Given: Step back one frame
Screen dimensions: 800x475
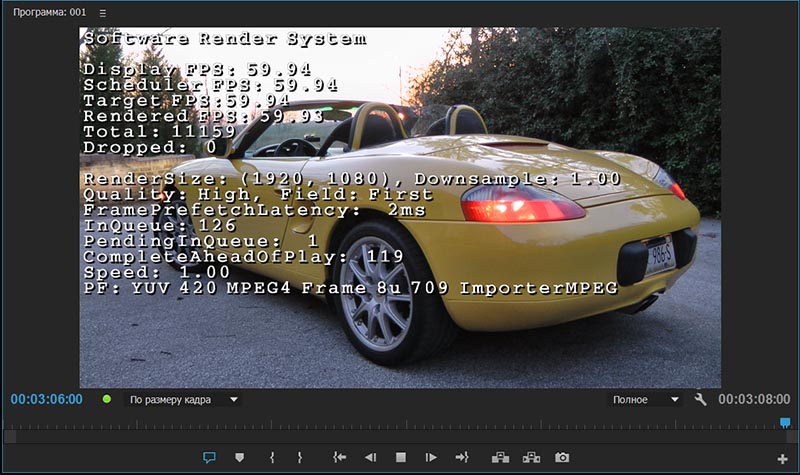Looking at the screenshot, I should coord(370,458).
